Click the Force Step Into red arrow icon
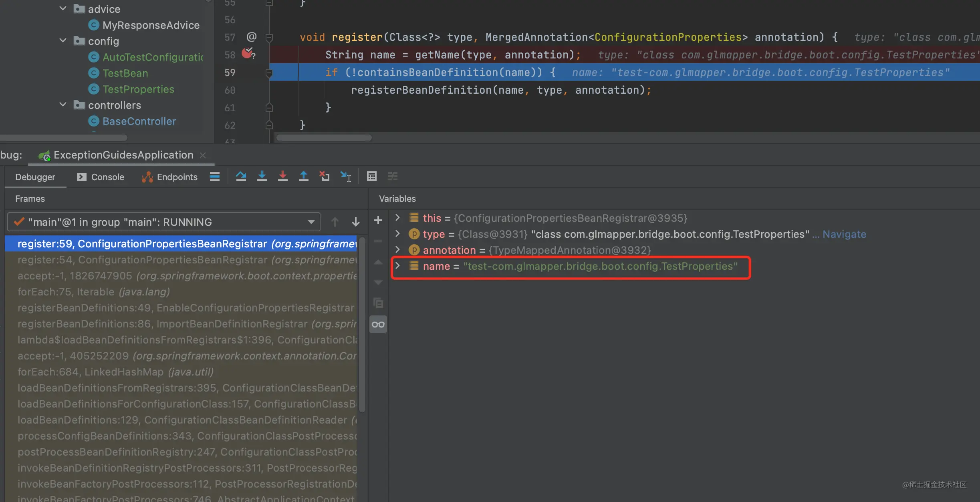Viewport: 980px width, 502px height. coord(283,176)
